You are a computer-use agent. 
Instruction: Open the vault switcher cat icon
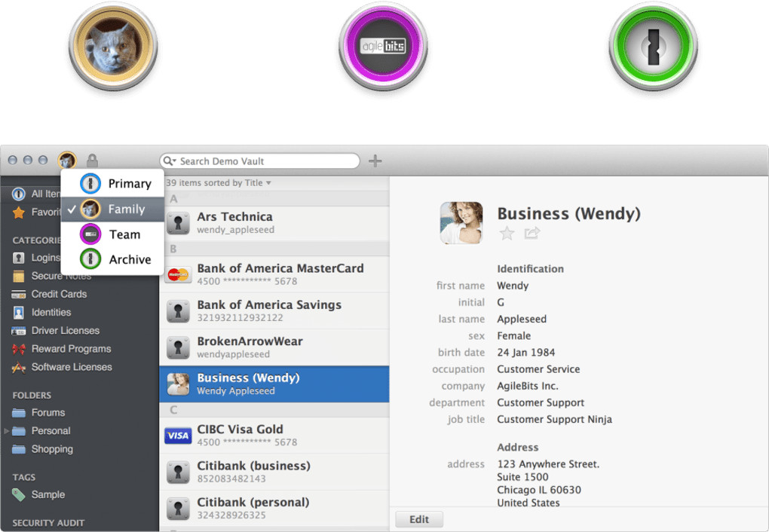click(66, 161)
